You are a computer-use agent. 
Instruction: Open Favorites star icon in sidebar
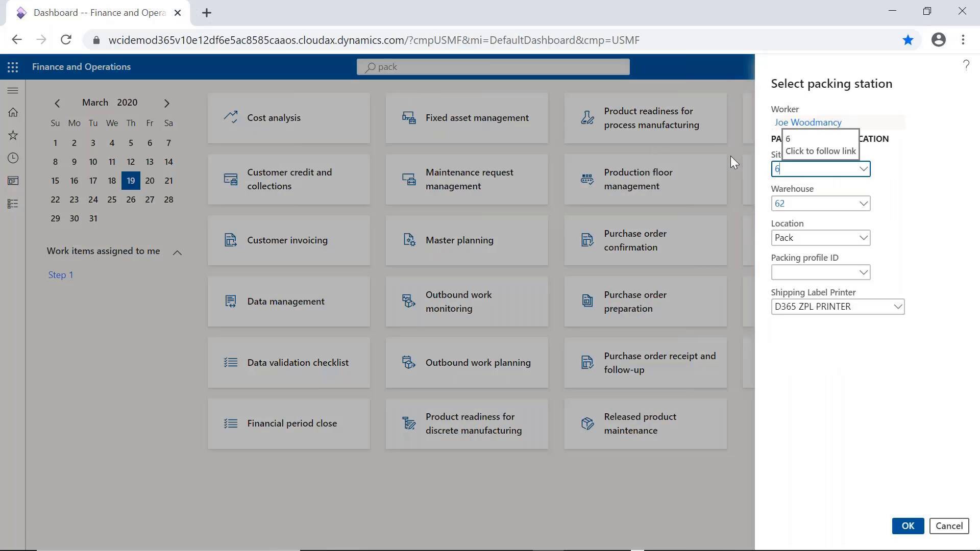coord(13,135)
